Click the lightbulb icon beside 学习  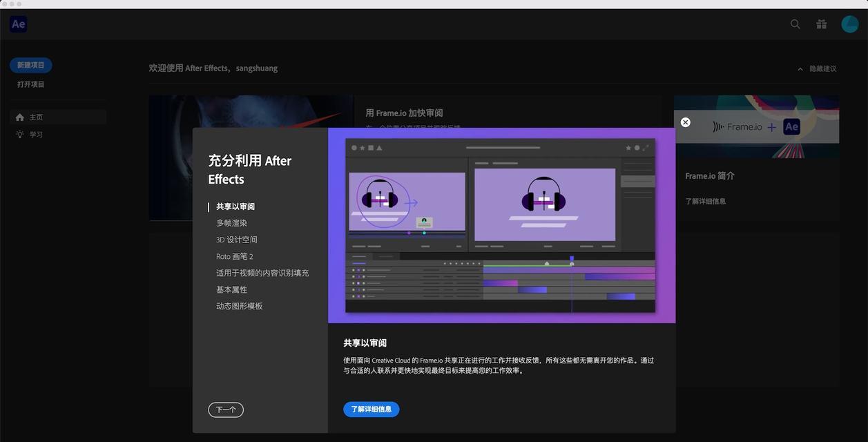[x=20, y=134]
